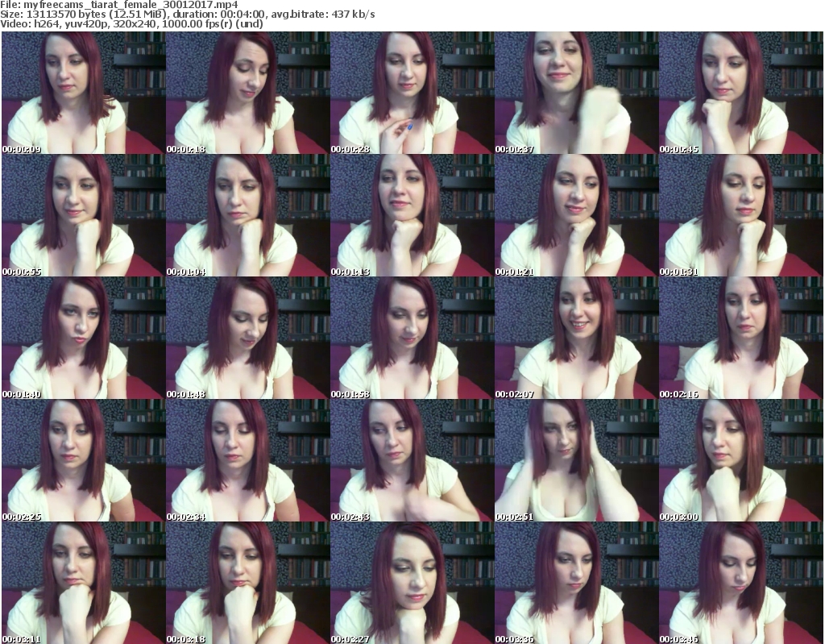Open the frame stamped 00:00:18

pyautogui.click(x=248, y=93)
